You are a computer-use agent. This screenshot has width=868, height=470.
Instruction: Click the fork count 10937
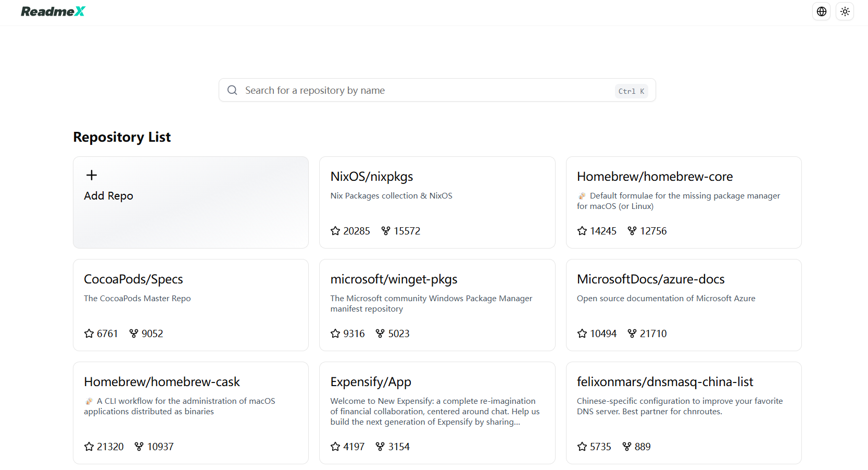(x=160, y=447)
